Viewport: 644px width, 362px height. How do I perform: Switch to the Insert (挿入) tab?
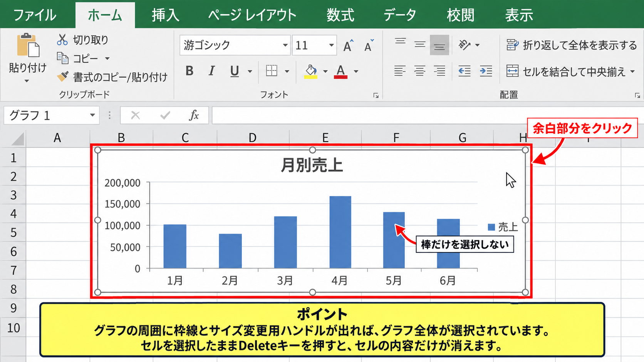(x=165, y=15)
